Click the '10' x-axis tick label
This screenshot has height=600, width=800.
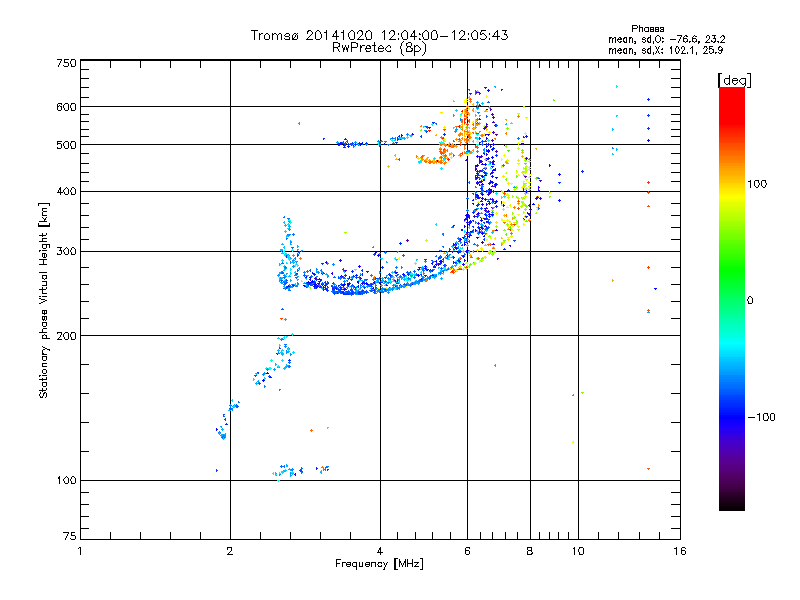[578, 551]
